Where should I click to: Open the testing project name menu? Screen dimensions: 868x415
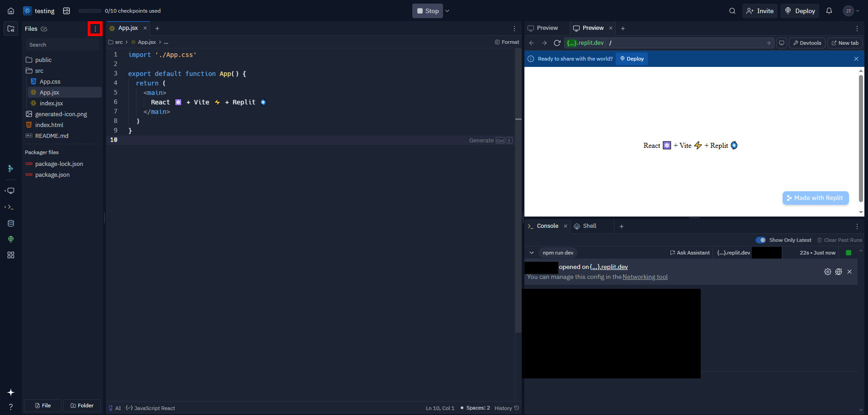pyautogui.click(x=39, y=11)
